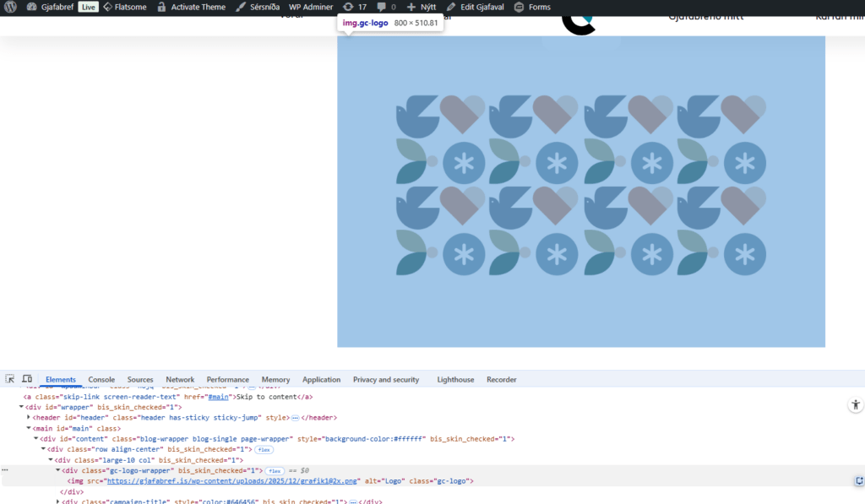Switch to the Console tab

(x=101, y=380)
